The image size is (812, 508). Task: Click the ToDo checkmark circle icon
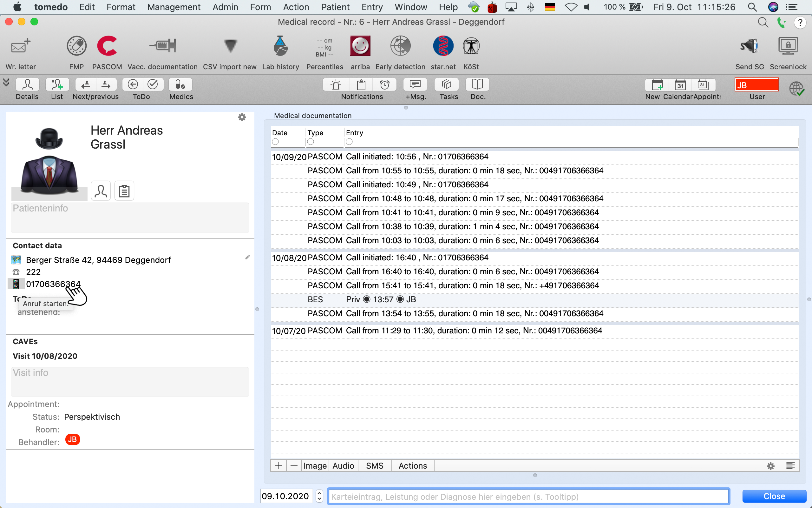pos(153,85)
